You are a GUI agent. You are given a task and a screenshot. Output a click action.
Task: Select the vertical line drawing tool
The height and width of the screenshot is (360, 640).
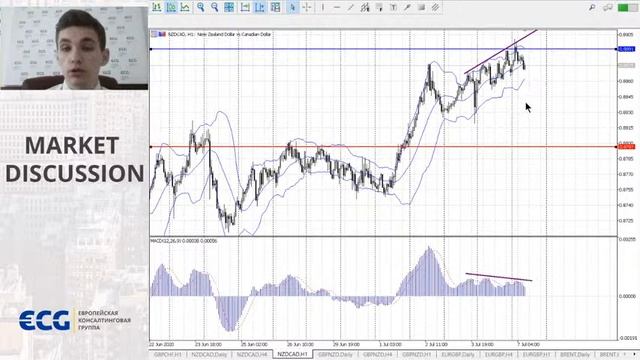coord(322,7)
